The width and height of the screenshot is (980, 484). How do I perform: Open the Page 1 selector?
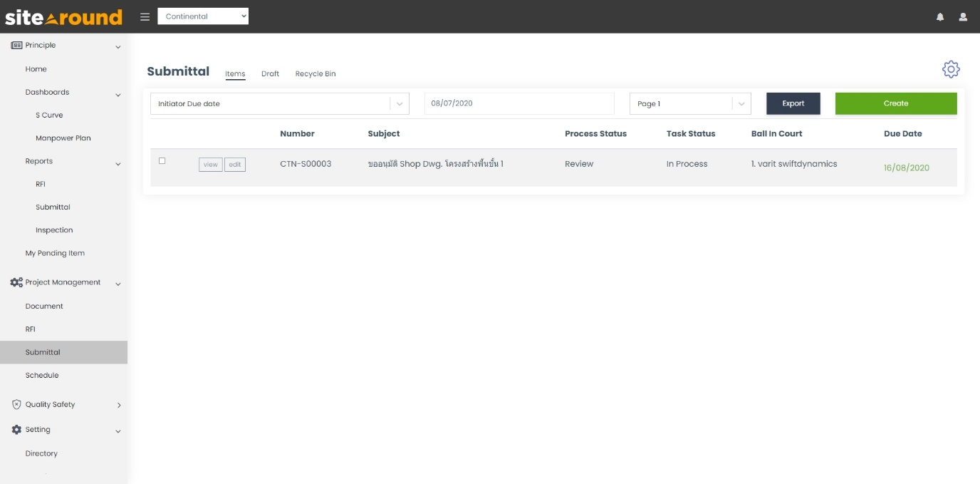pyautogui.click(x=688, y=103)
